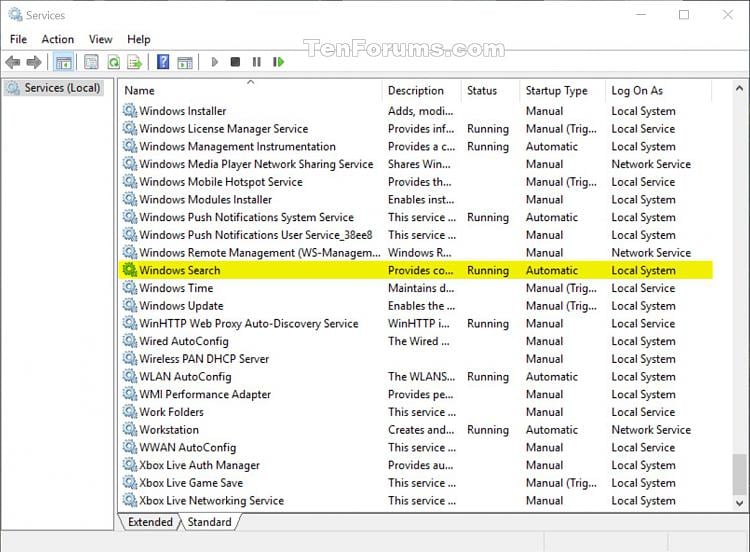Click the Pause Service icon

click(x=257, y=62)
